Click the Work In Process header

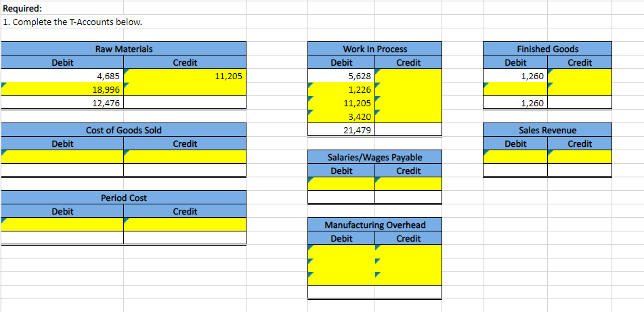pyautogui.click(x=375, y=49)
